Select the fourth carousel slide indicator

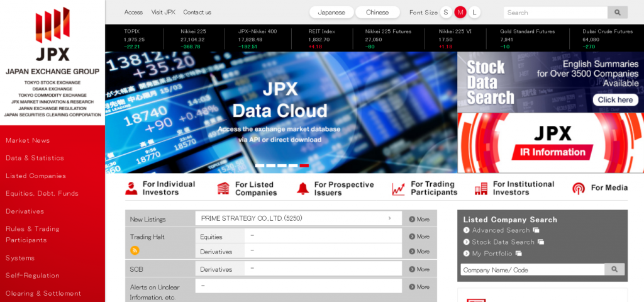(x=293, y=165)
